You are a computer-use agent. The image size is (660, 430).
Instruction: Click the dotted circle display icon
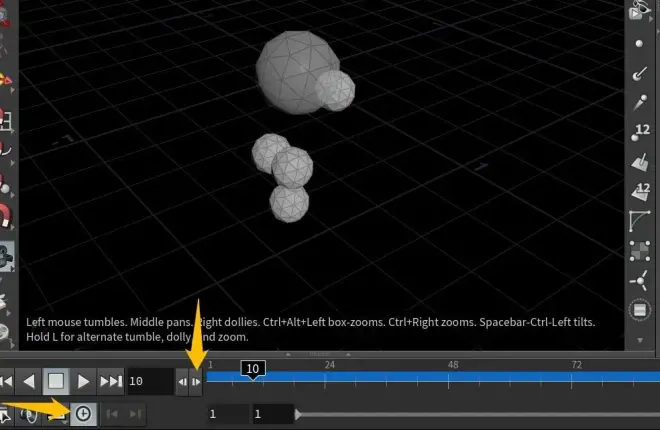pyautogui.click(x=639, y=311)
